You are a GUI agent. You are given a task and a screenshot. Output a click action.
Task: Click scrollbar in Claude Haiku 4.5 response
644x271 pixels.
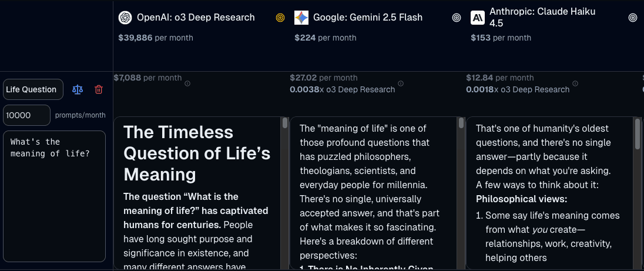(x=637, y=133)
